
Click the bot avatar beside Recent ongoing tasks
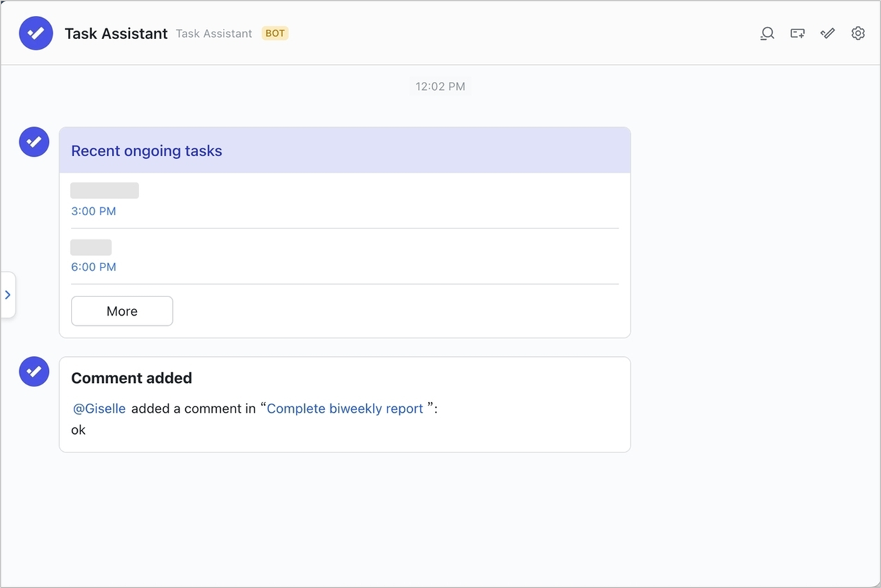click(x=34, y=142)
